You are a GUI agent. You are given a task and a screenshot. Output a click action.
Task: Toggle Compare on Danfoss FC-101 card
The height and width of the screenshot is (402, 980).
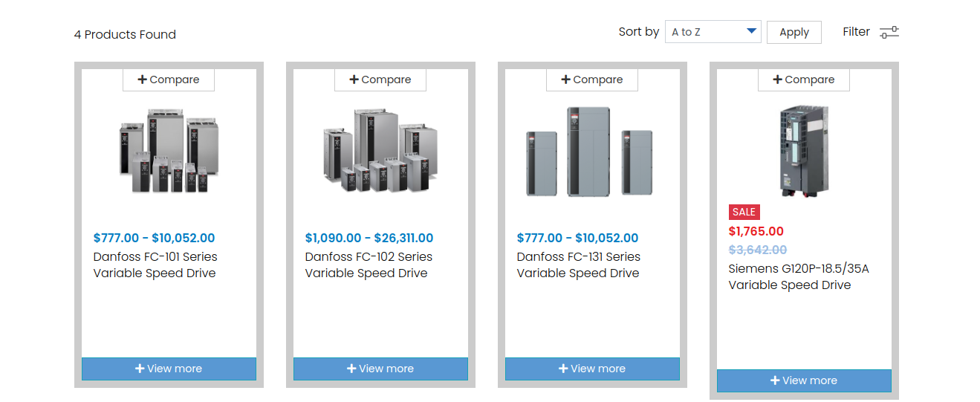[169, 80]
